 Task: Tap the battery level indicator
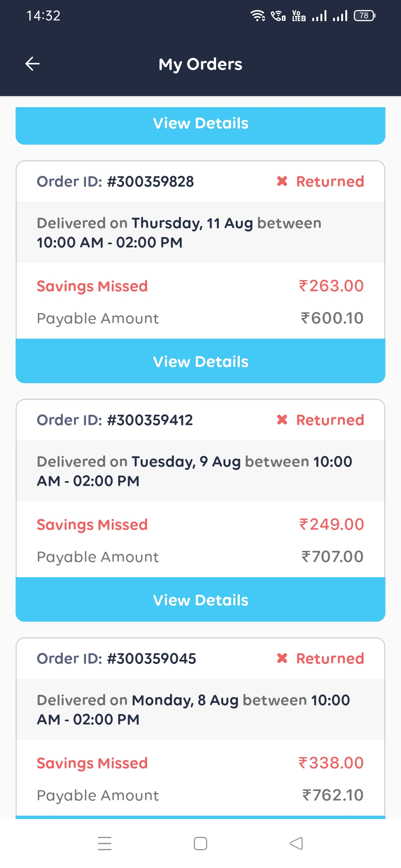pos(364,16)
